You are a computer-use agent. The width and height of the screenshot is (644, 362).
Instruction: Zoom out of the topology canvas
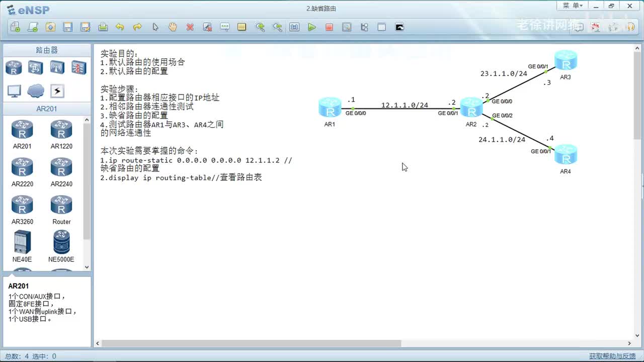(x=277, y=27)
